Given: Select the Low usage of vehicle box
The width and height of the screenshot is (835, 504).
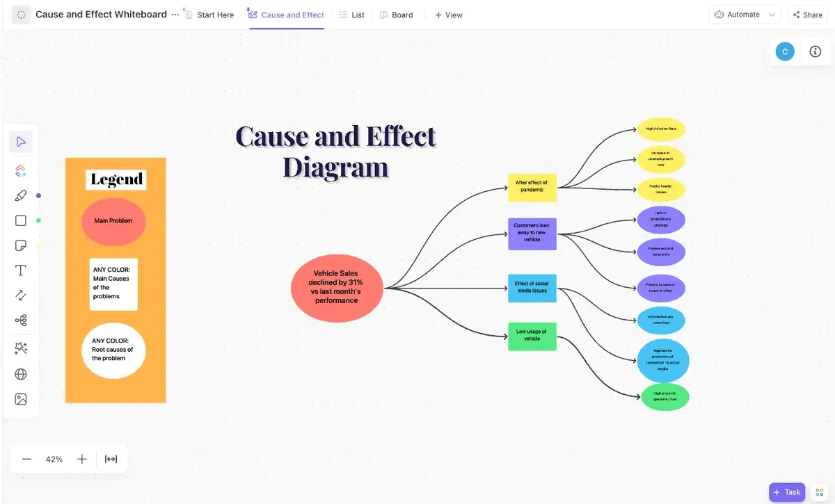Looking at the screenshot, I should [x=532, y=336].
